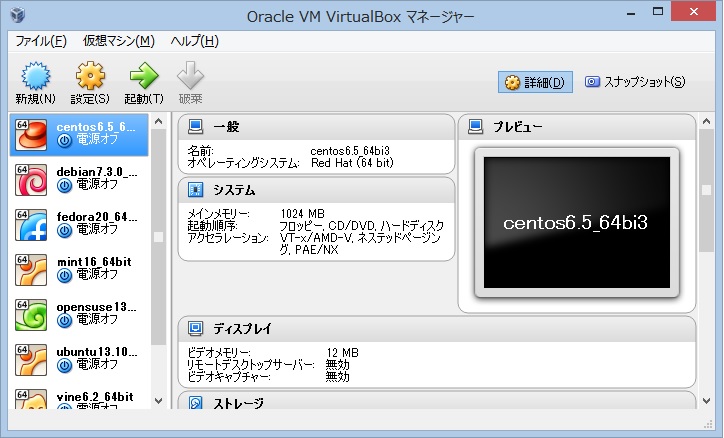Click the ディスプレイ section header title
The width and height of the screenshot is (724, 438).
(x=242, y=328)
